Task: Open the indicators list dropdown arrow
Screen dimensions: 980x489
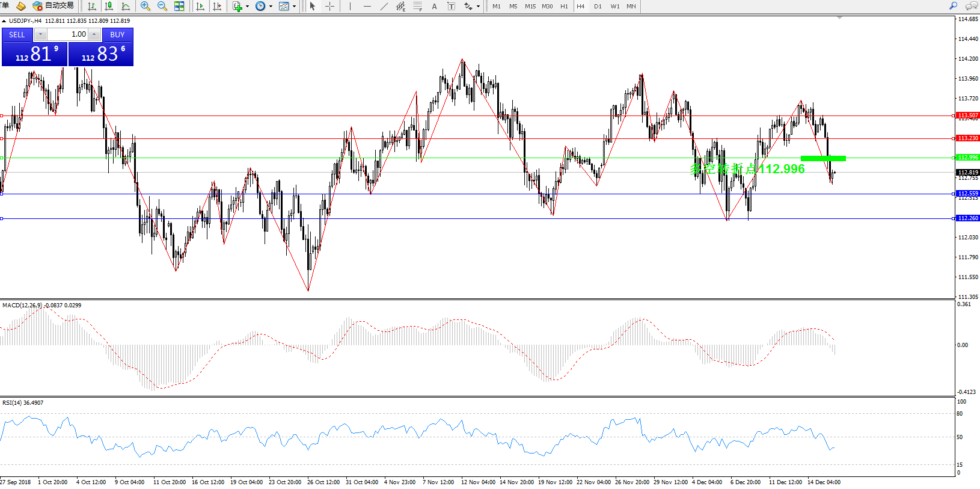Action: [247, 7]
